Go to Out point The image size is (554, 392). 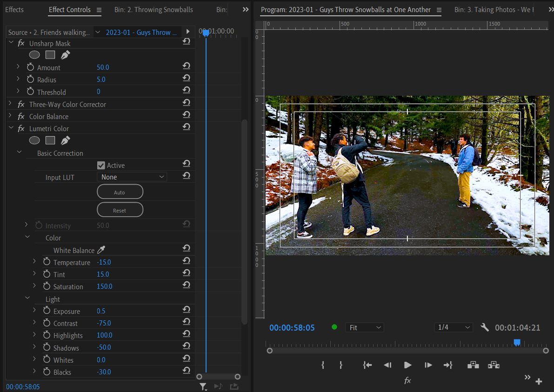click(x=448, y=365)
